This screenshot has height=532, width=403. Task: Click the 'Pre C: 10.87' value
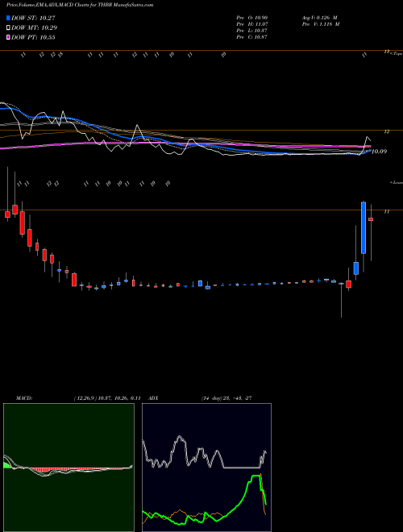[252, 37]
